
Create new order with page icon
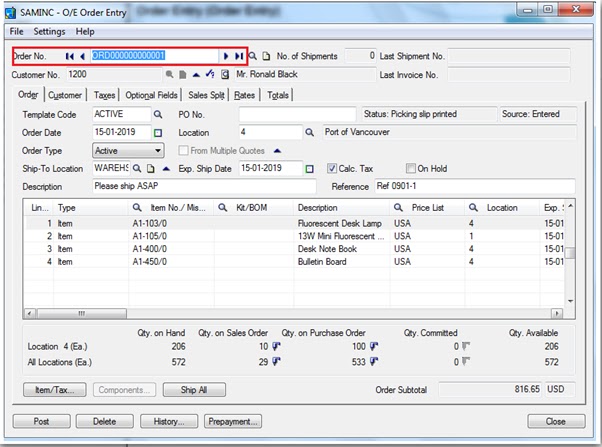point(266,56)
